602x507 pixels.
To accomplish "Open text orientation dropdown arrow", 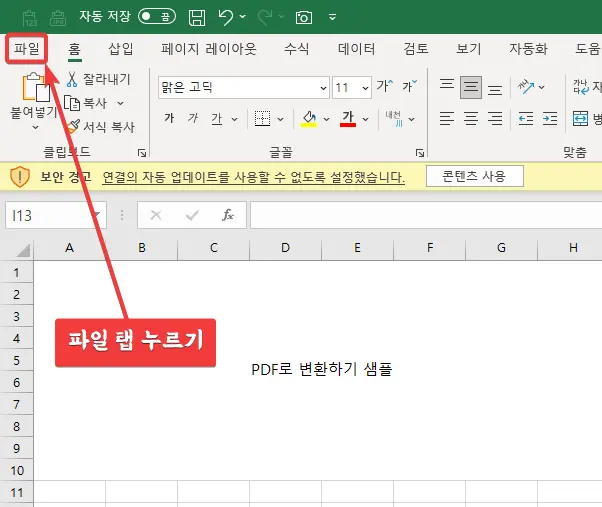I will click(541, 88).
